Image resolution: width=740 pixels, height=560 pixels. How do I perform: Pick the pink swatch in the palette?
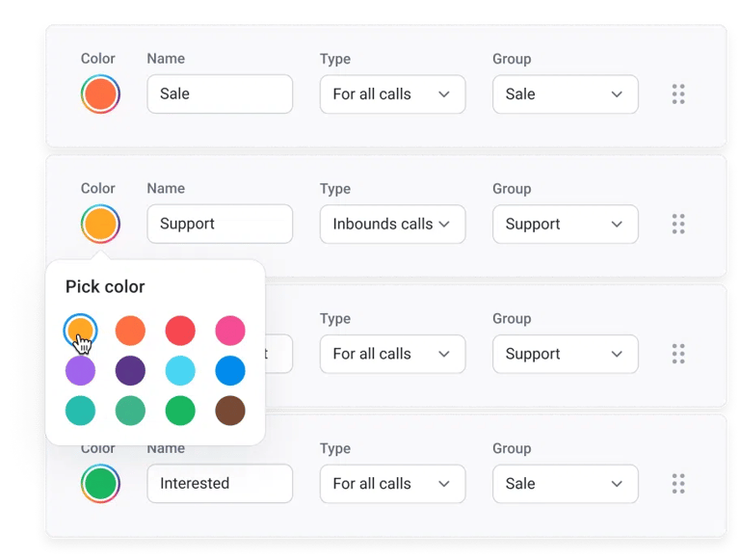click(x=230, y=331)
